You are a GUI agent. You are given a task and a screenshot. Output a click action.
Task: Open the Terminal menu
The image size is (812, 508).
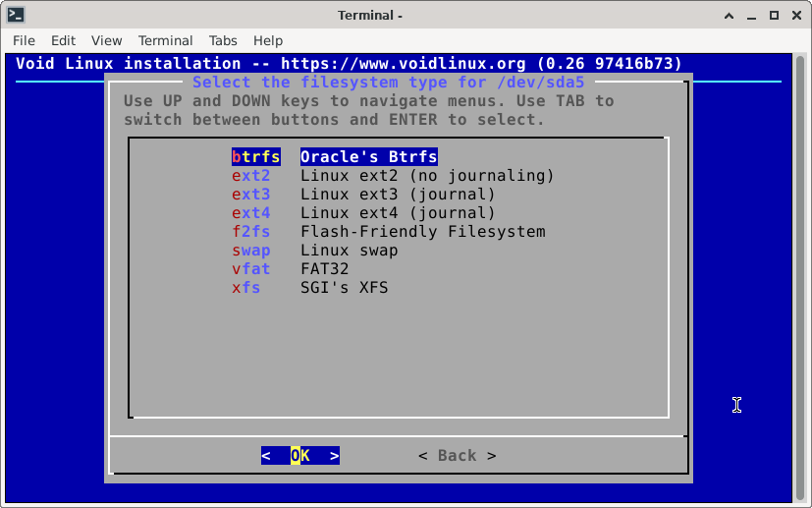pyautogui.click(x=165, y=40)
